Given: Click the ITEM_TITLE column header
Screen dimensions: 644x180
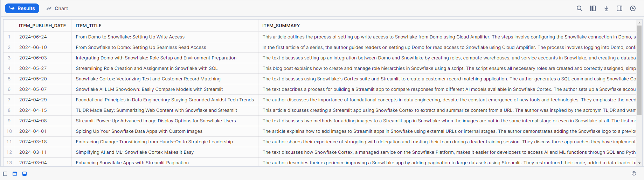Looking at the screenshot, I should point(89,26).
